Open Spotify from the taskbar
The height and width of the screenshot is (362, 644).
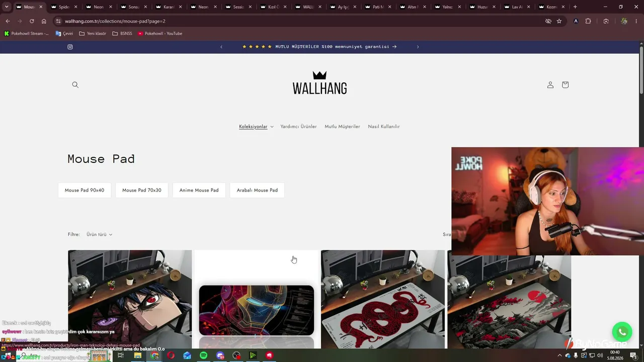[204, 355]
